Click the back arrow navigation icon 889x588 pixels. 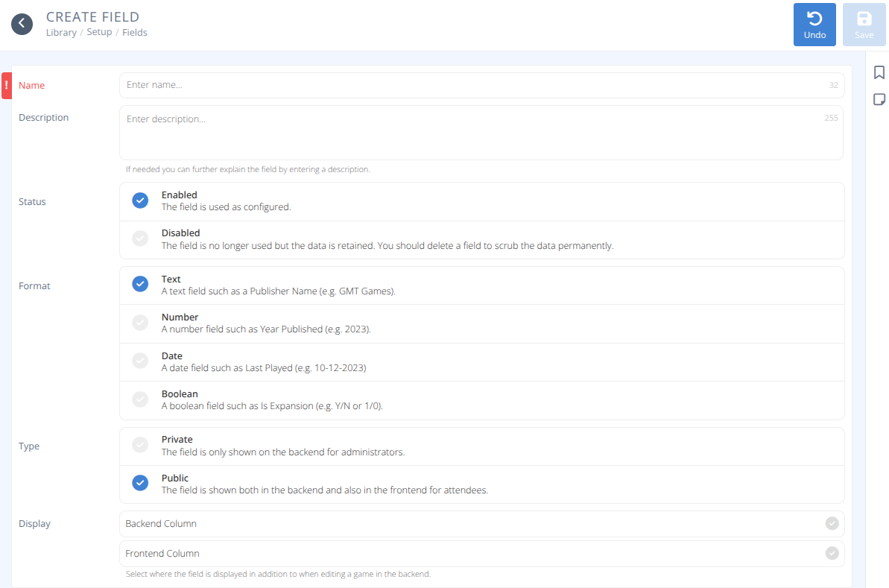point(22,24)
